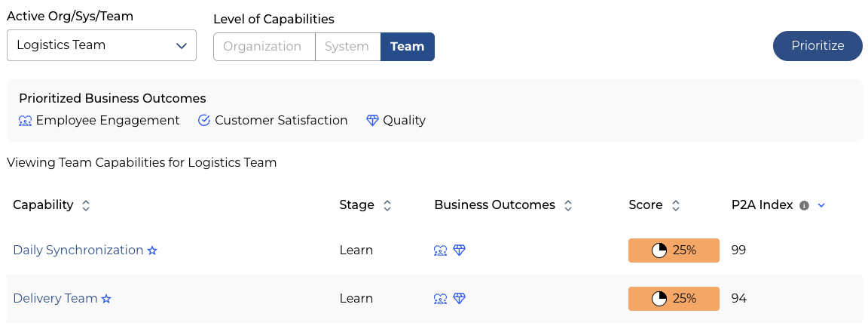The image size is (868, 335).
Task: Open the P2A Index sort chevron
Action: (x=821, y=205)
